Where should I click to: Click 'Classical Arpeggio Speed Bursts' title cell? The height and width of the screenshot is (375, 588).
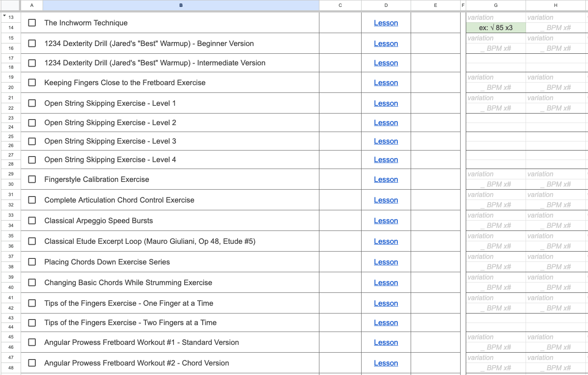coord(181,221)
